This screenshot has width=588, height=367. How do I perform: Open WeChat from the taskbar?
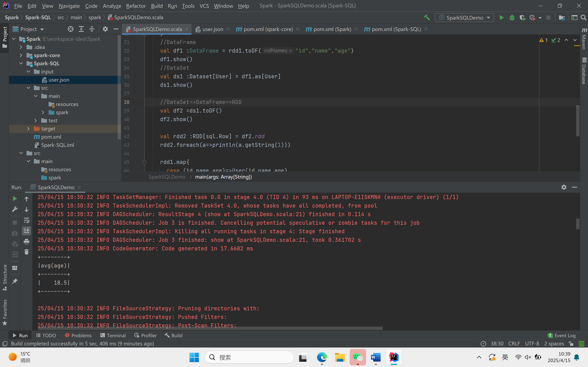(358, 357)
